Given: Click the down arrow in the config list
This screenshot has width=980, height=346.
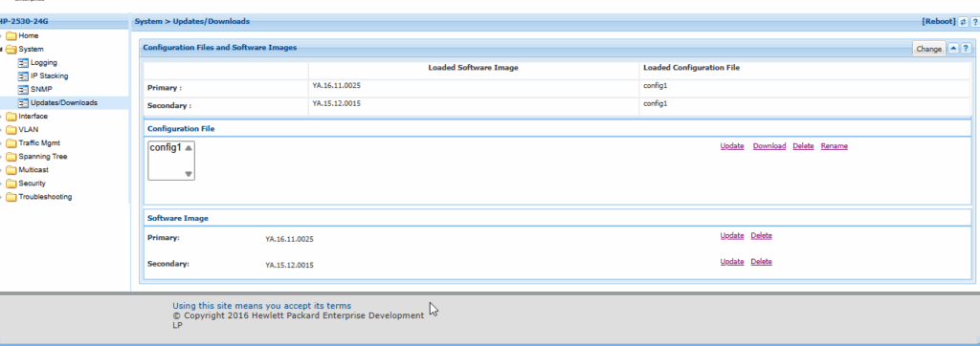Looking at the screenshot, I should [189, 174].
